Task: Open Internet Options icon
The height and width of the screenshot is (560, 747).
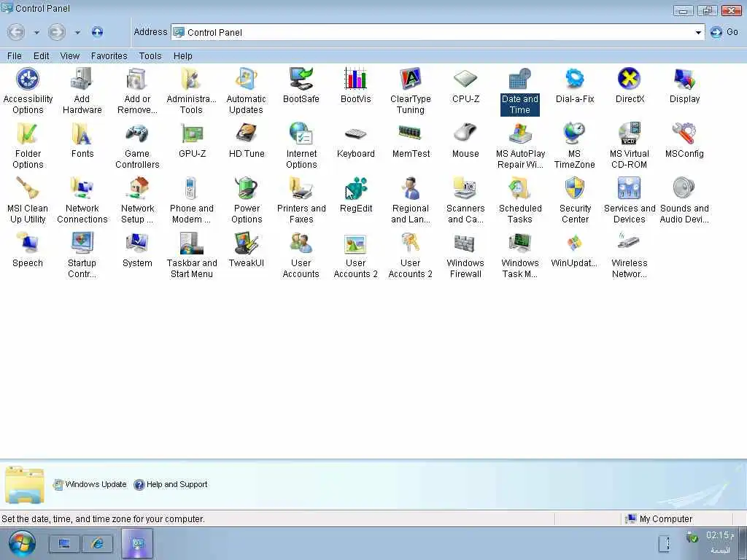Action: (301, 134)
